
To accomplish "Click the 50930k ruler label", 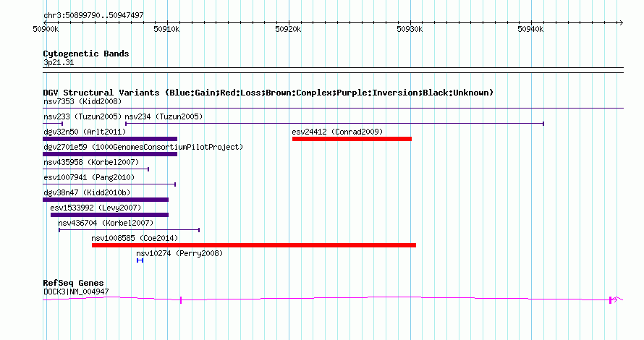I will pyautogui.click(x=410, y=29).
